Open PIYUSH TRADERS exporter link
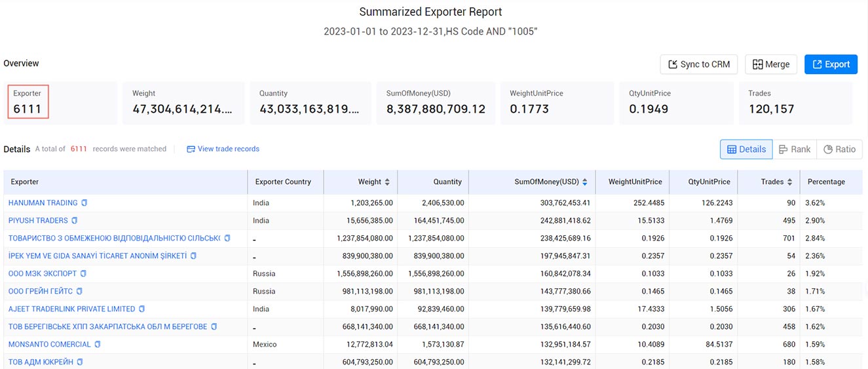868x369 pixels. coord(38,221)
